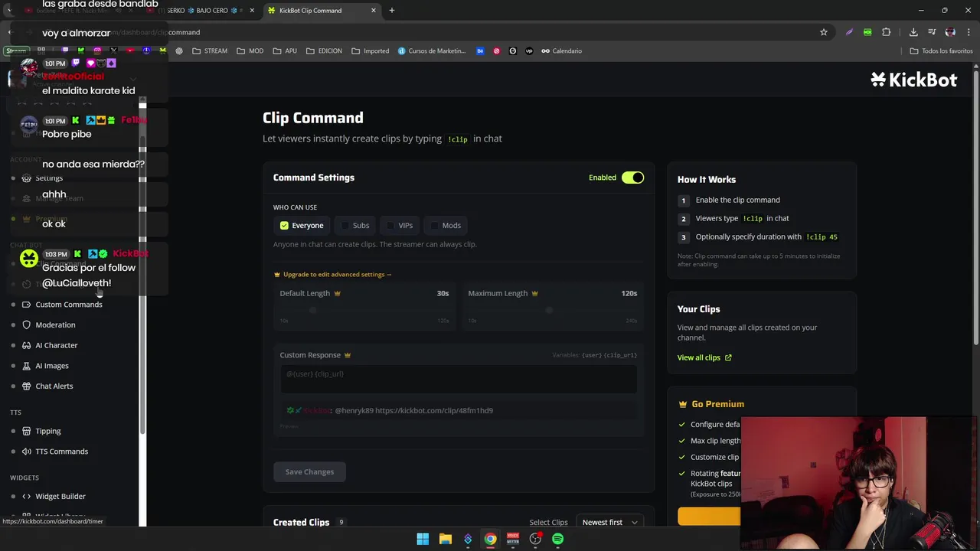The width and height of the screenshot is (980, 551).
Task: Open Widget Builder in sidebar
Action: (60, 496)
